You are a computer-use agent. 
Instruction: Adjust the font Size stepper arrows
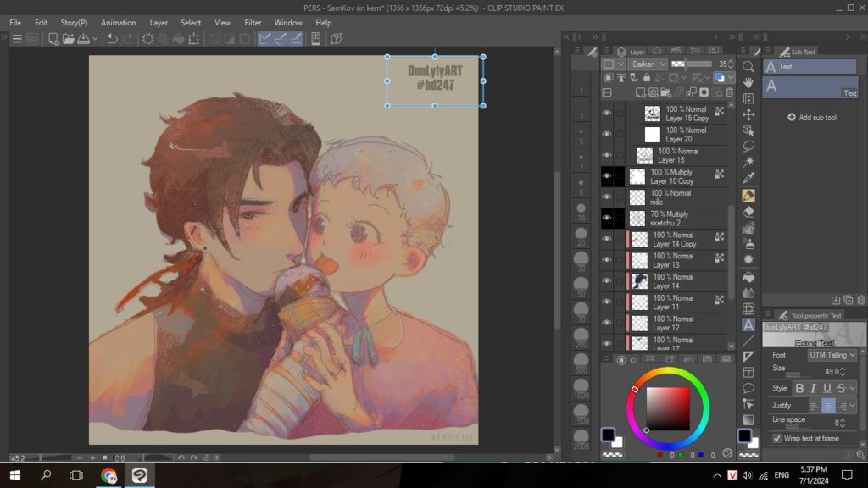tap(843, 371)
